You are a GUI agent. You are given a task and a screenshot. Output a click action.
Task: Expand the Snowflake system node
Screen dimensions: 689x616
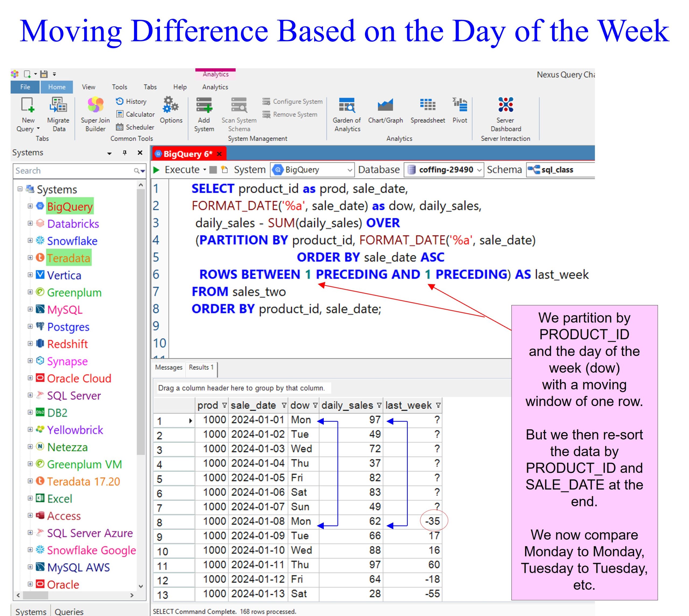tap(30, 241)
